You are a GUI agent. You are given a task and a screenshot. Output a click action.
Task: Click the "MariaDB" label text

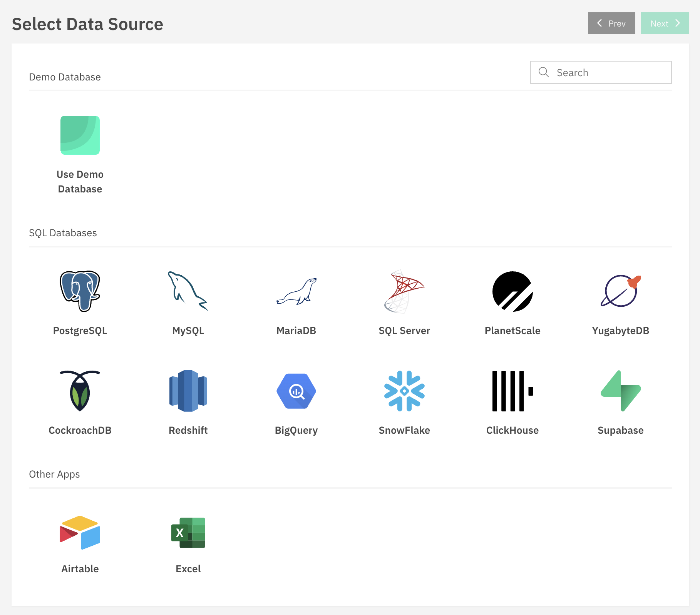[x=296, y=331]
